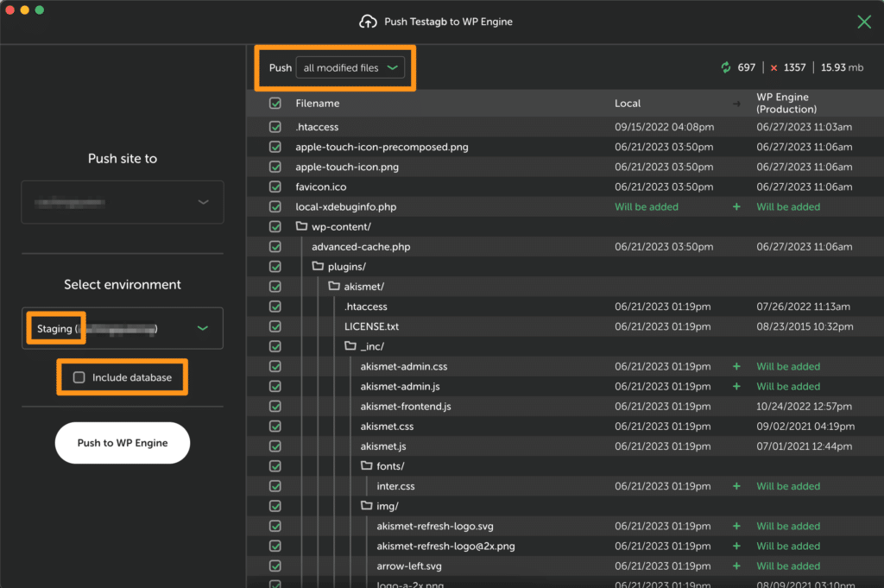
Task: Click the wp-content folder icon
Action: coord(301,227)
